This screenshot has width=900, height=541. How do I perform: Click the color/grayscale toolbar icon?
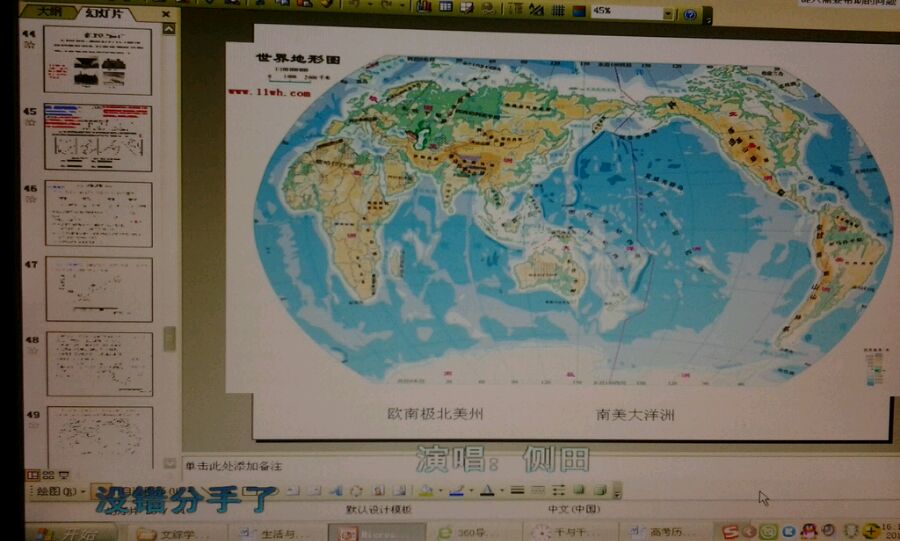coord(579,11)
